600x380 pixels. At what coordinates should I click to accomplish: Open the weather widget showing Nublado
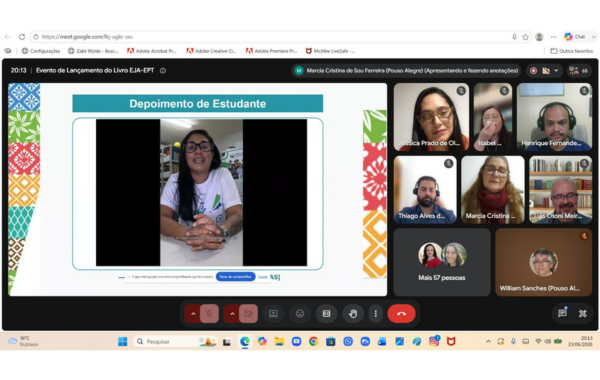23,341
